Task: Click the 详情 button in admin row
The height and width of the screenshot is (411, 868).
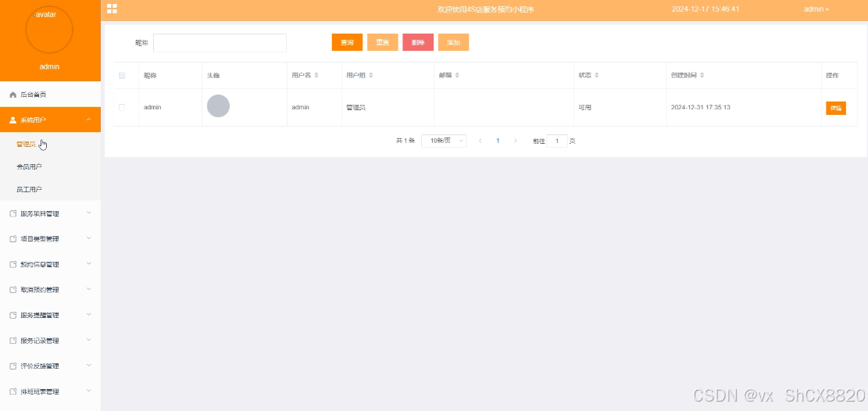Action: click(x=836, y=108)
